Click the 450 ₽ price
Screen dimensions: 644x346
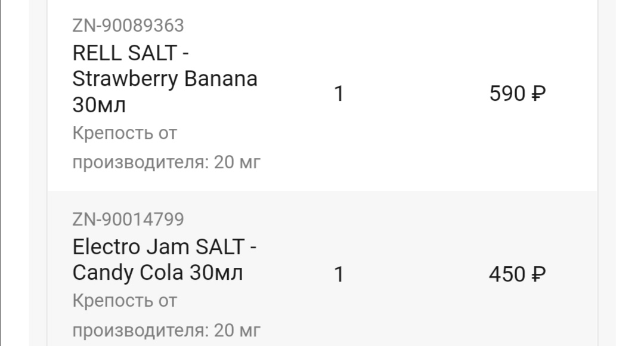coord(518,274)
